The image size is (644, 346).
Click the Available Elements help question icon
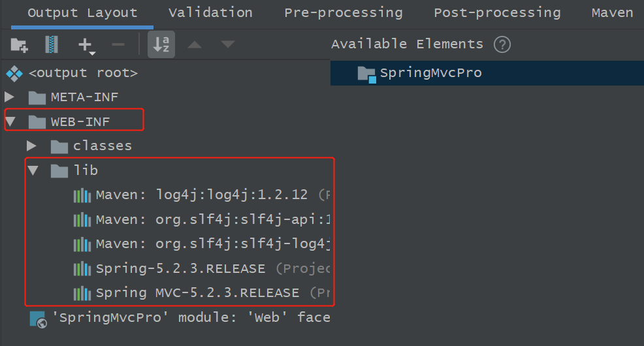click(x=502, y=44)
